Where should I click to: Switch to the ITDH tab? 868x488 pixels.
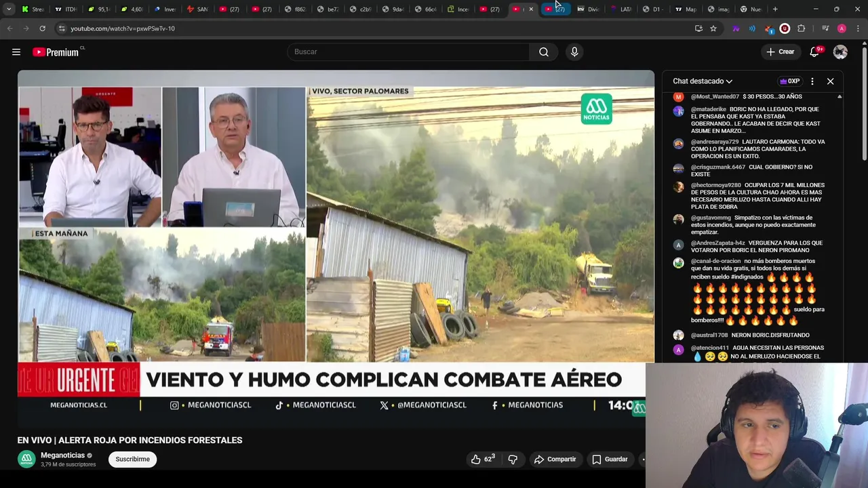click(66, 9)
